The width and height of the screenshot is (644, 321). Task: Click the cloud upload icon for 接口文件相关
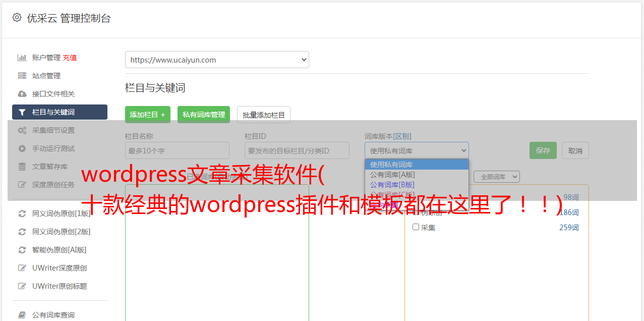[22, 94]
